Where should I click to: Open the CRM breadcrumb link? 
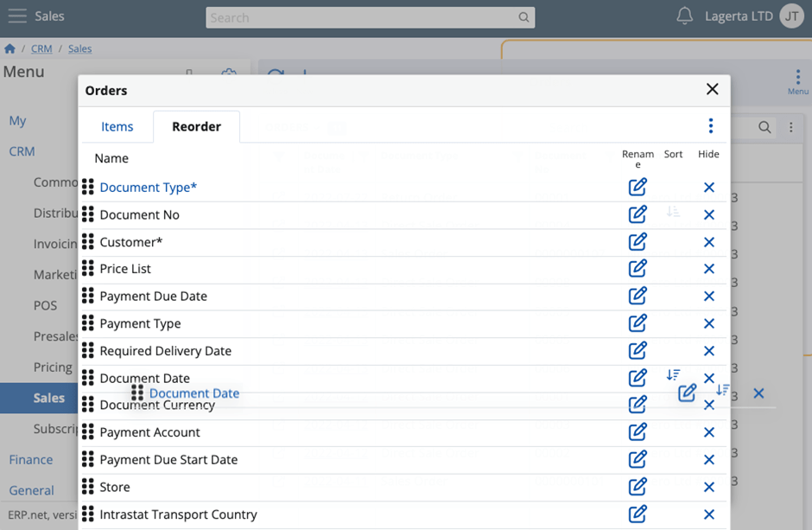pyautogui.click(x=41, y=48)
